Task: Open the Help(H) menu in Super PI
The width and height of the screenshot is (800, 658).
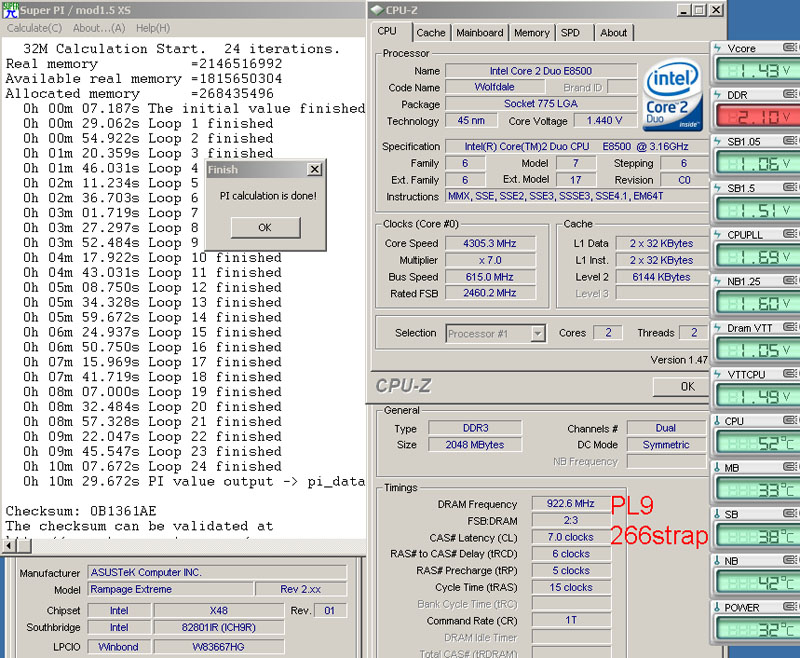Action: 153,28
